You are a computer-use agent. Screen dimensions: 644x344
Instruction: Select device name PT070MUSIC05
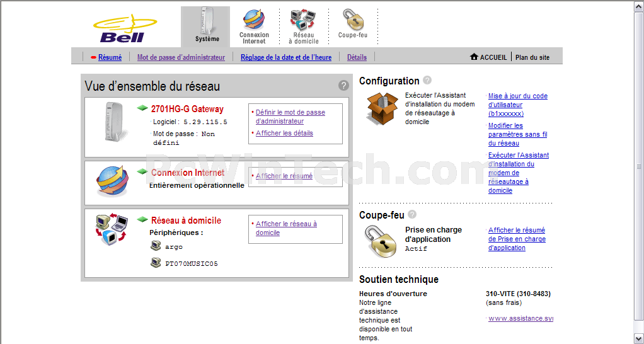pos(192,263)
